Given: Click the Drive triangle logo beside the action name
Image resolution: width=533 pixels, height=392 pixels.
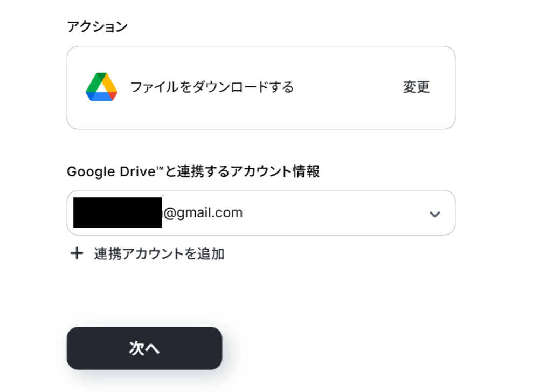Looking at the screenshot, I should point(101,87).
